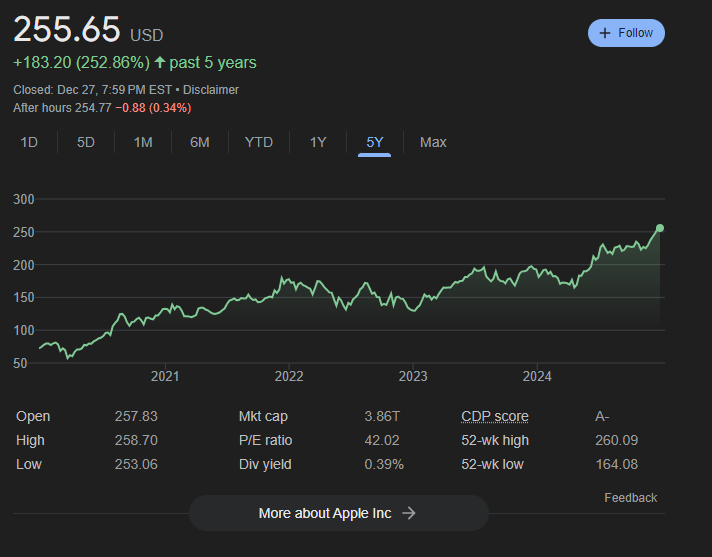Click the Div yield label

pyautogui.click(x=265, y=464)
